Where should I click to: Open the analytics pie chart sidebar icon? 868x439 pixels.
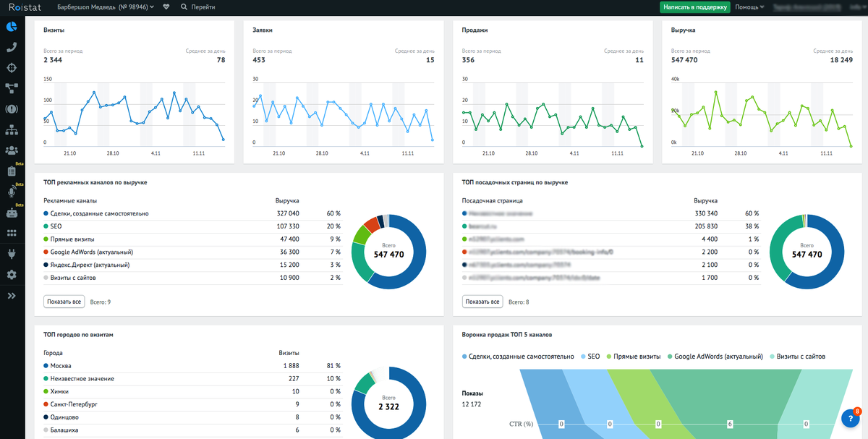coord(12,27)
